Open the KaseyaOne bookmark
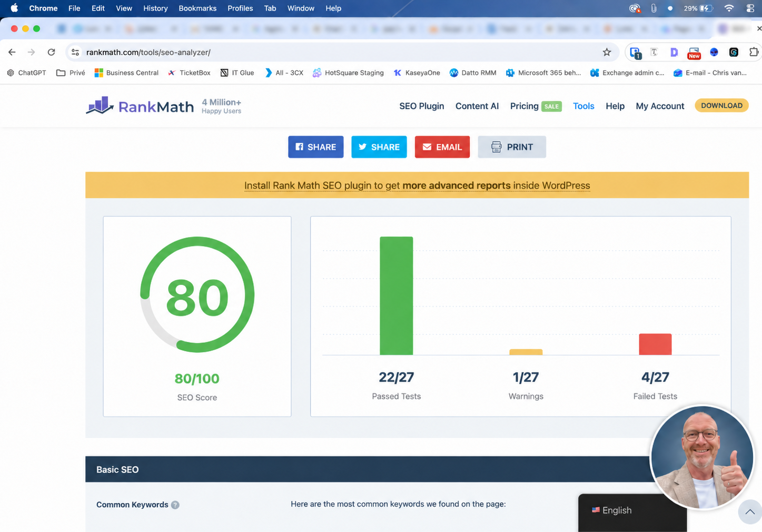Viewport: 762px width, 532px height. 417,73
